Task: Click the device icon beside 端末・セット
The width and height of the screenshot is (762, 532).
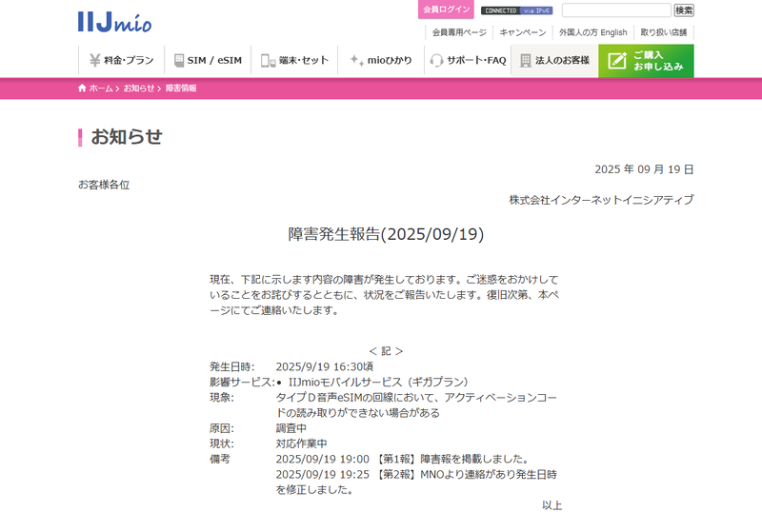Action: click(269, 61)
